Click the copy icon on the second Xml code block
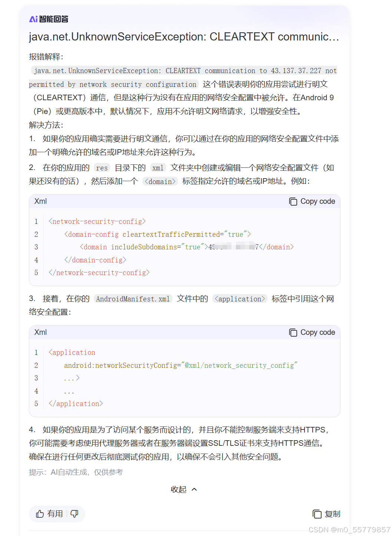The image size is (392, 536). click(x=293, y=332)
